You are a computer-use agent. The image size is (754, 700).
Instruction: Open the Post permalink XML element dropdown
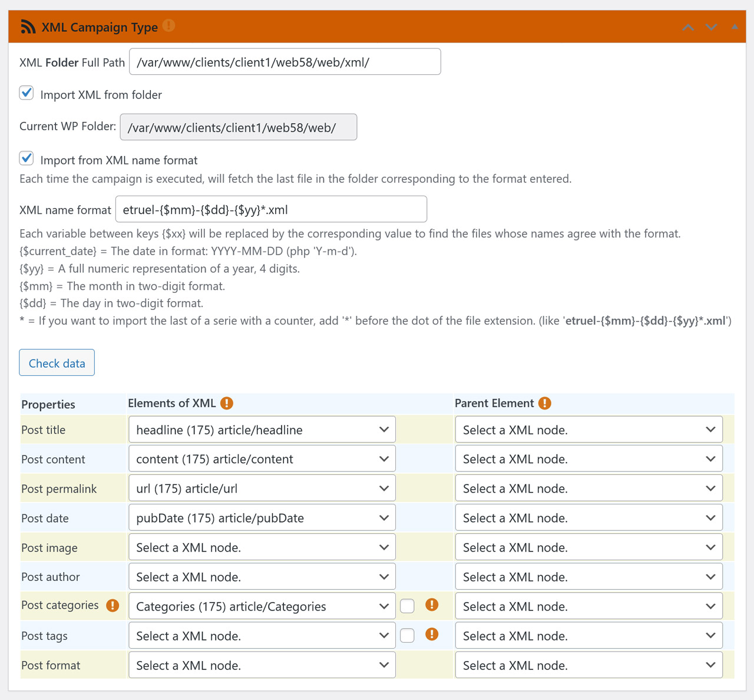[x=262, y=488]
